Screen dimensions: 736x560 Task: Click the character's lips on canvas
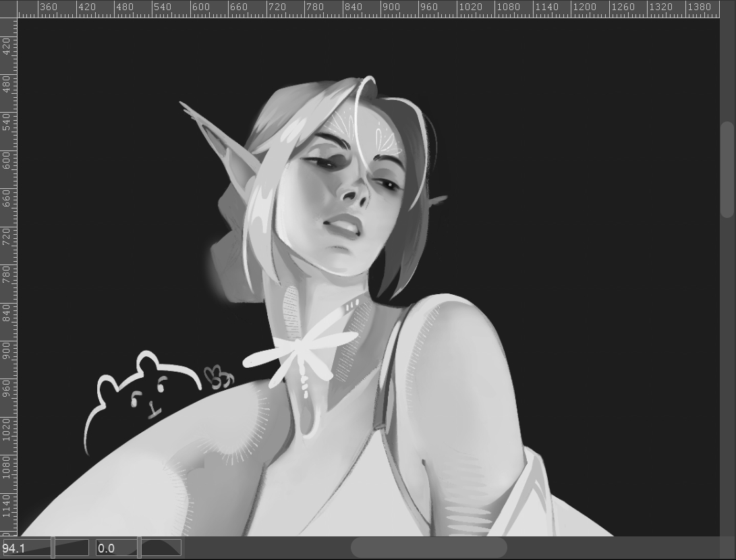344,225
